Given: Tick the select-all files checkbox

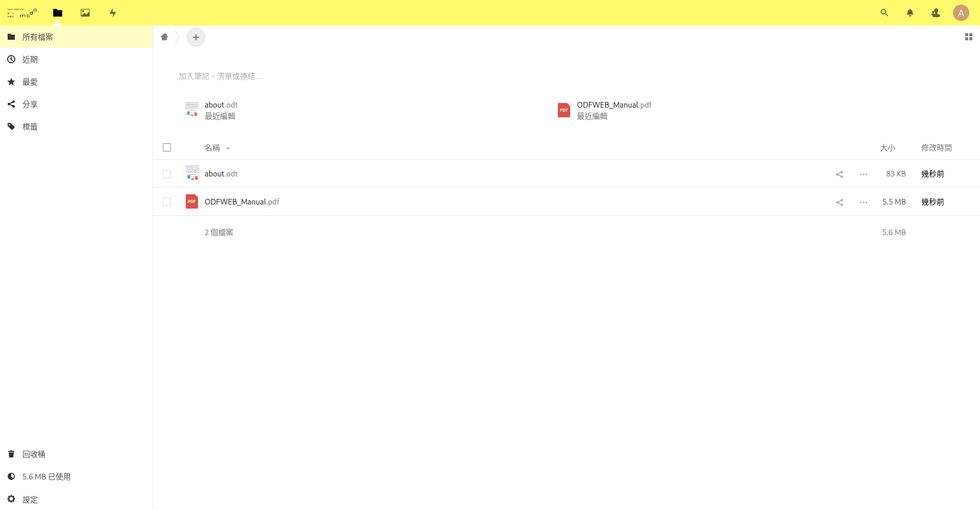Looking at the screenshot, I should [167, 147].
